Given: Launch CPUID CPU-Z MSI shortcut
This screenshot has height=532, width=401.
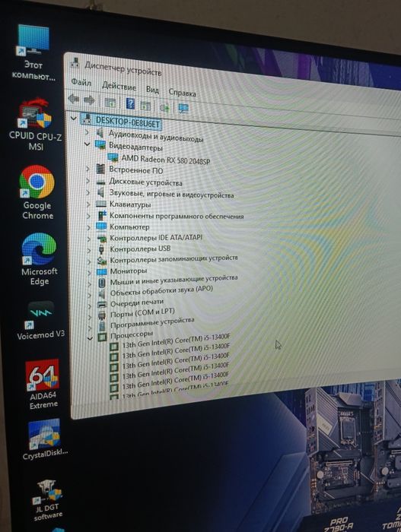Looking at the screenshot, I should [x=35, y=125].
